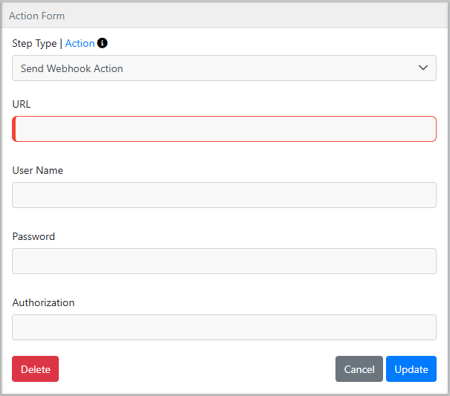Click the Password label text
Screen dimensions: 450x396
click(x=34, y=236)
